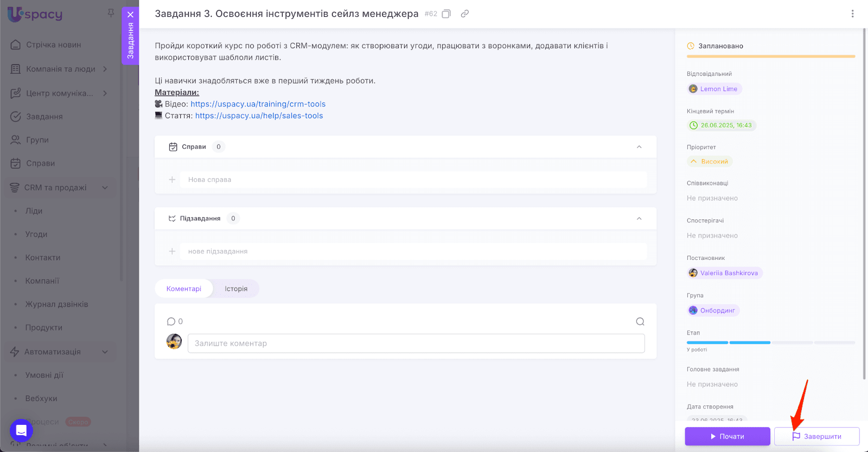Collapse the Підзавдання section
Viewport: 868px width, 452px height.
[639, 219]
